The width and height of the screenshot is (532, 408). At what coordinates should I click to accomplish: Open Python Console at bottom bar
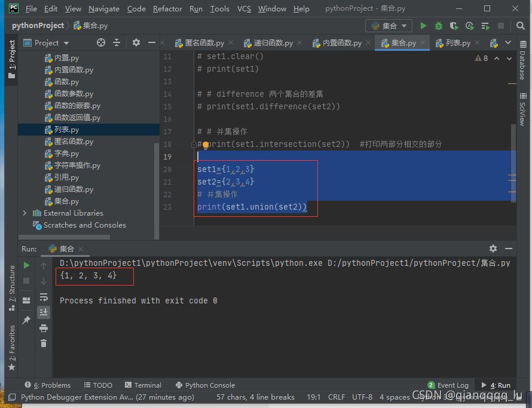(205, 385)
